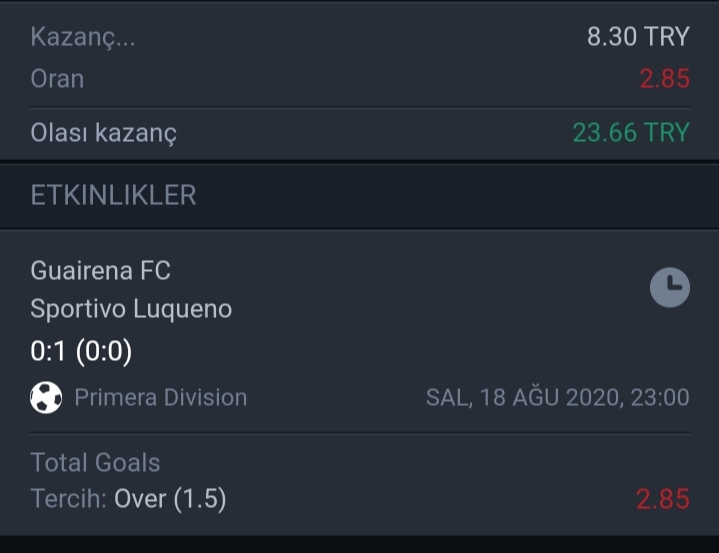Select the Olası kazanç label
This screenshot has height=553, width=719.
(104, 133)
